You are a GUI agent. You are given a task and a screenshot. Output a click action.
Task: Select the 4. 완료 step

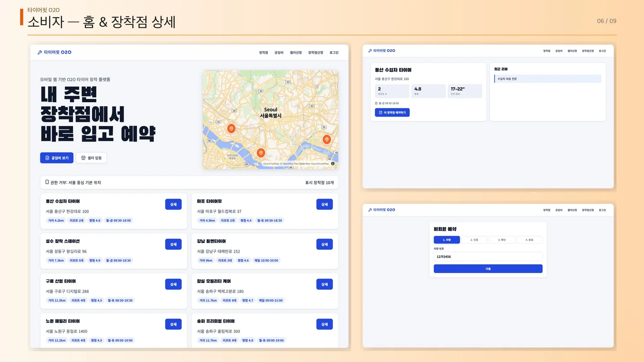[x=530, y=240]
